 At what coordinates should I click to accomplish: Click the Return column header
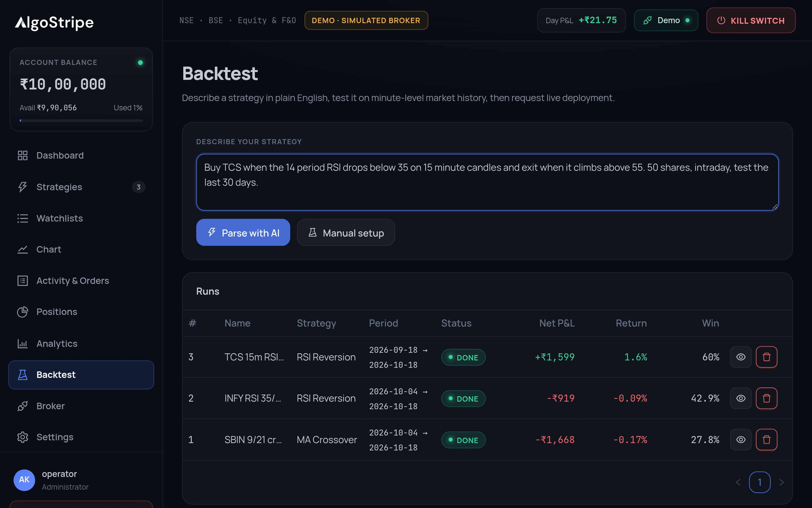click(631, 323)
